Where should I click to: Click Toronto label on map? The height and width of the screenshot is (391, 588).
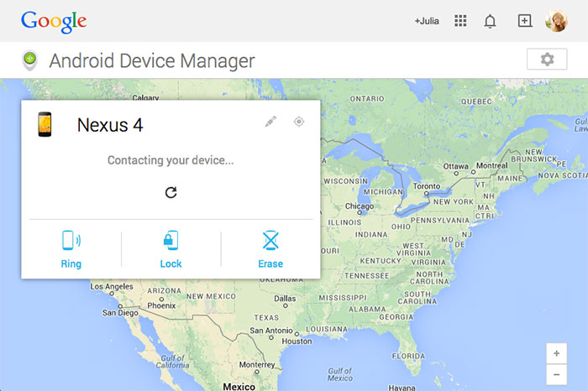427,186
